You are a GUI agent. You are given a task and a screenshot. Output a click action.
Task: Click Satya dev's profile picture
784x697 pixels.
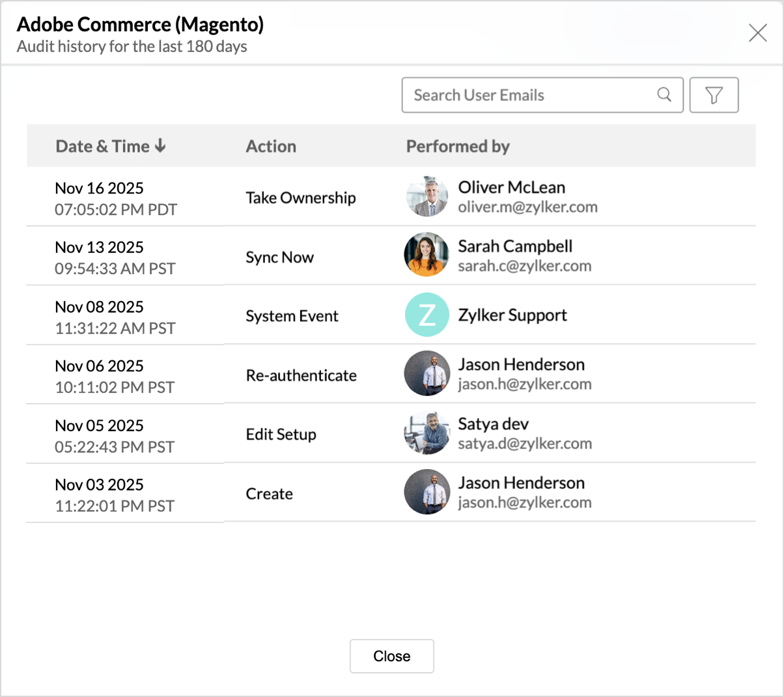pyautogui.click(x=427, y=433)
